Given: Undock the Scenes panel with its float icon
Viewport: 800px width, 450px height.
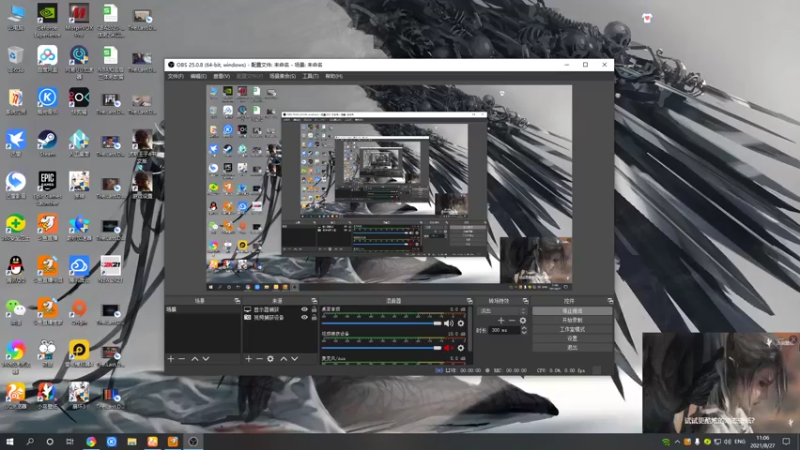Looking at the screenshot, I should tap(237, 301).
